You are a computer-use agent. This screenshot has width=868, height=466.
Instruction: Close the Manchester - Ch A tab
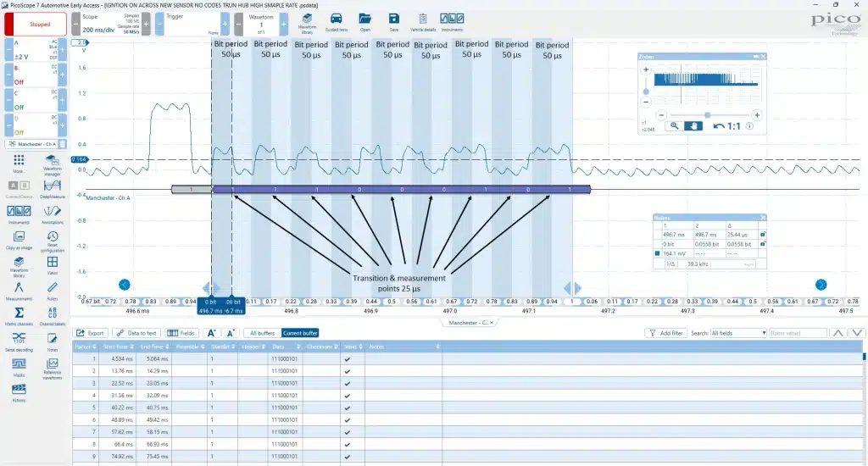coord(492,323)
